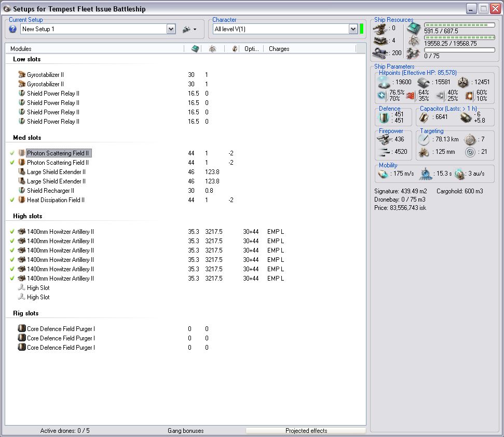Click the Opti... column header
Viewport: 504px width, 437px height.
coord(251,49)
